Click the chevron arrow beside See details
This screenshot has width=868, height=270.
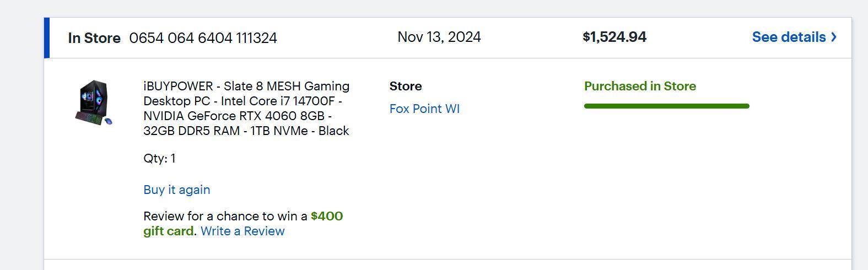(834, 37)
